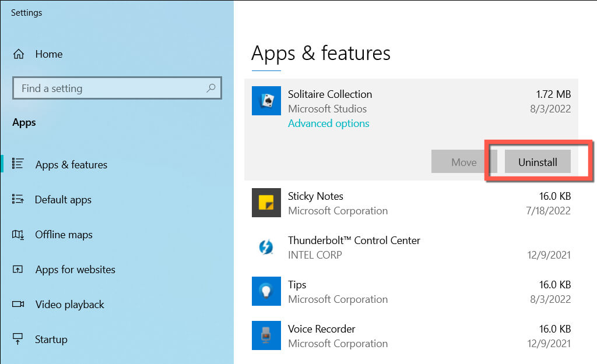597x364 pixels.
Task: Click the Solitaire Collection app icon
Action: pyautogui.click(x=266, y=101)
